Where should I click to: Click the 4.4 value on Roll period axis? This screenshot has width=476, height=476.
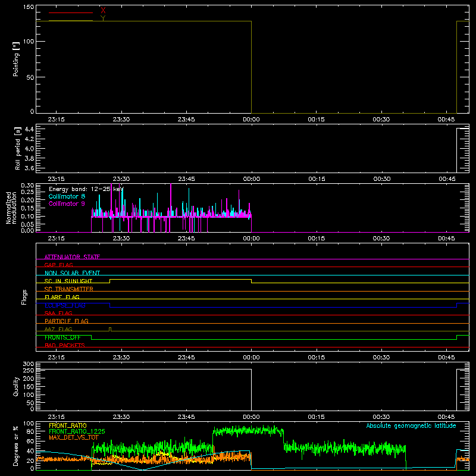[29, 129]
